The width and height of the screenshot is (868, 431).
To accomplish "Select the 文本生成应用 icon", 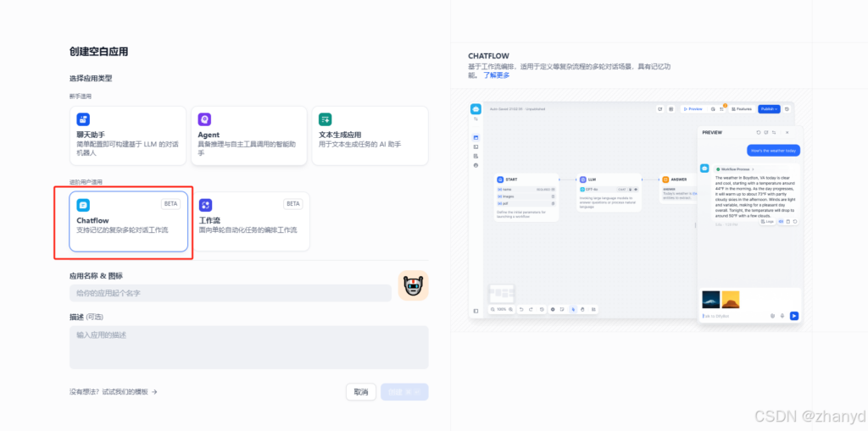I will click(x=325, y=119).
